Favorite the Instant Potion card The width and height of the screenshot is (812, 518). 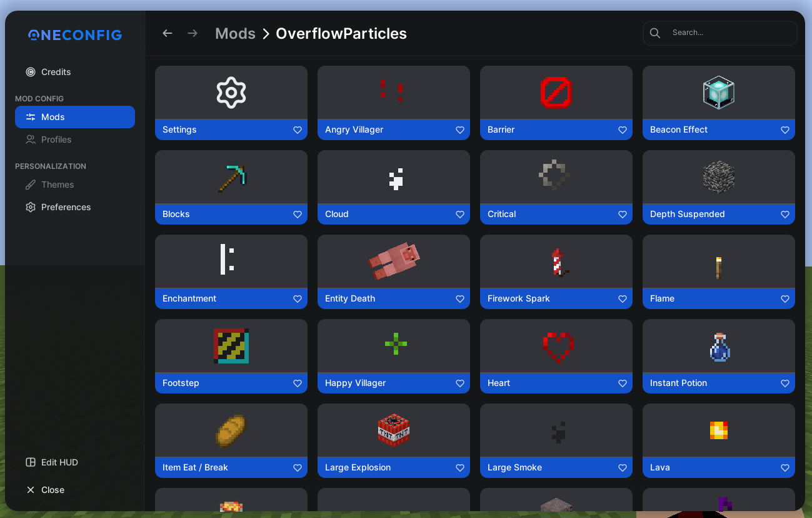785,383
